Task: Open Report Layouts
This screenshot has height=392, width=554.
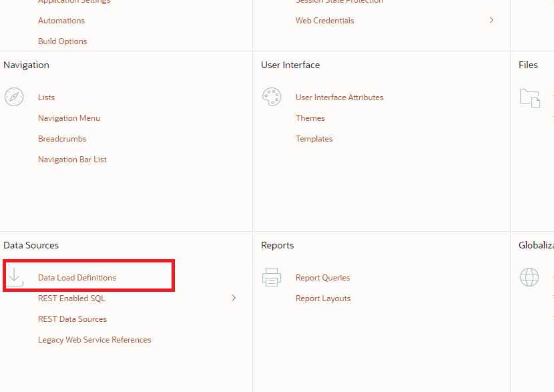Action: [323, 299]
